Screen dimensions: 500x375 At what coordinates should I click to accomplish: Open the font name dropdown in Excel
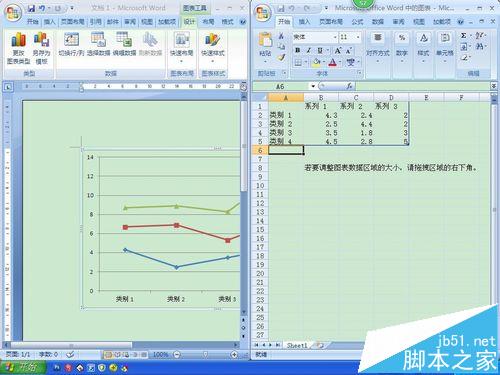pos(335,37)
